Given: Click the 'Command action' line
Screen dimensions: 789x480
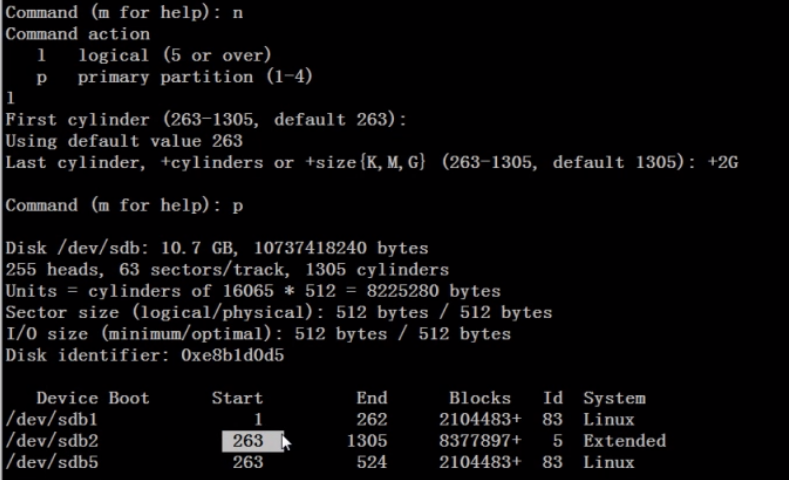Looking at the screenshot, I should [x=77, y=34].
